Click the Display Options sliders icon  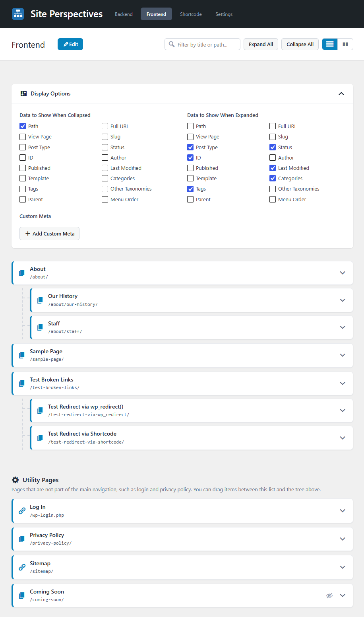pyautogui.click(x=23, y=93)
